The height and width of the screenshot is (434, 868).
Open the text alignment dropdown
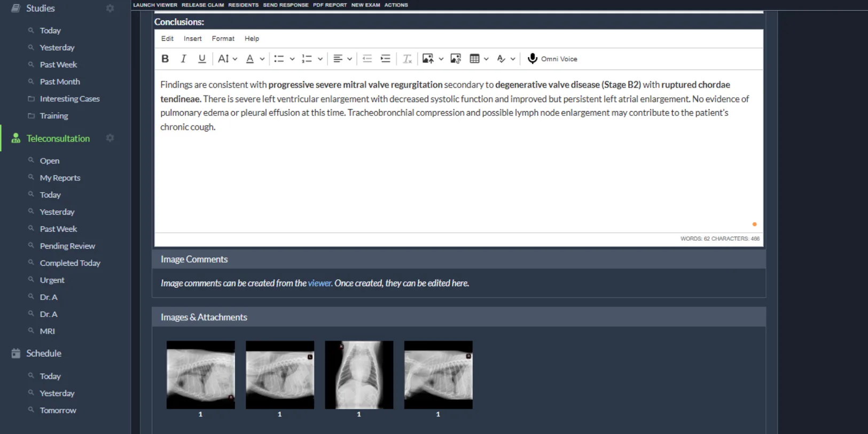(x=342, y=59)
